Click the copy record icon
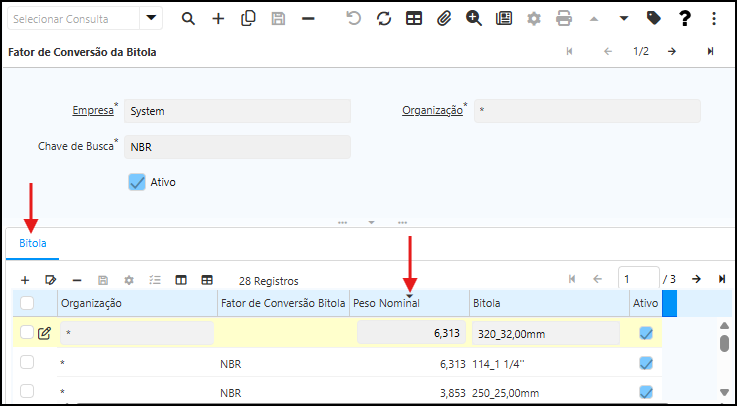 249,19
